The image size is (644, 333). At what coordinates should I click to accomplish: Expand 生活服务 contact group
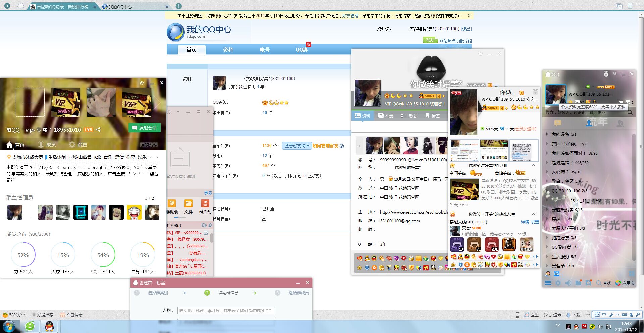(547, 256)
